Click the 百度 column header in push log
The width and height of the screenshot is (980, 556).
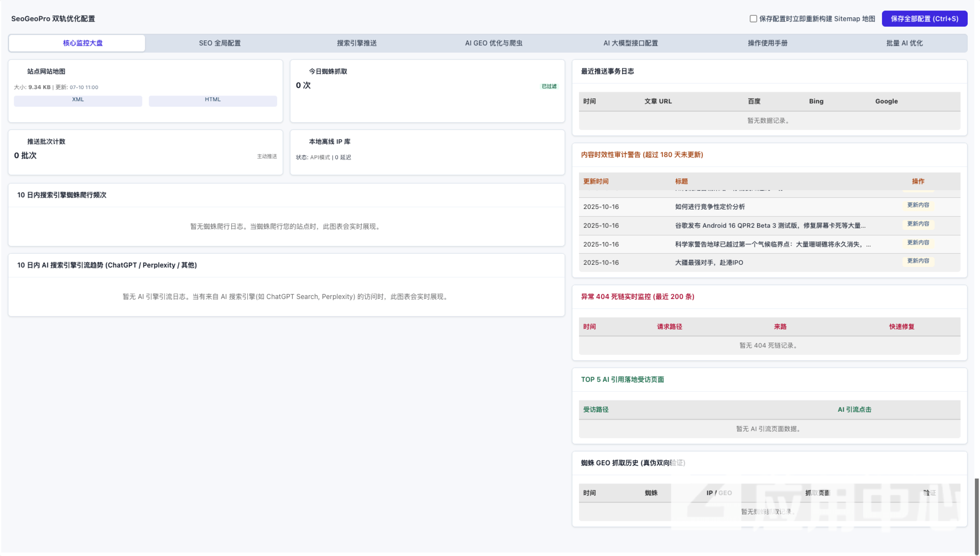pos(754,101)
